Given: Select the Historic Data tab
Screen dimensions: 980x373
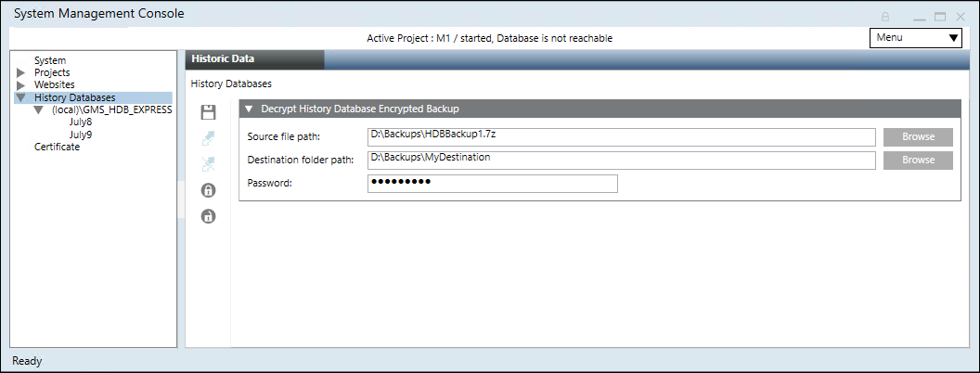Looking at the screenshot, I should click(254, 58).
